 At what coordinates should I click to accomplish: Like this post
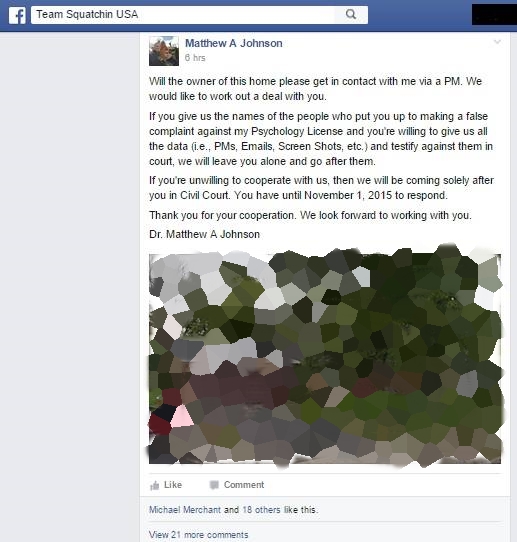pyautogui.click(x=166, y=485)
